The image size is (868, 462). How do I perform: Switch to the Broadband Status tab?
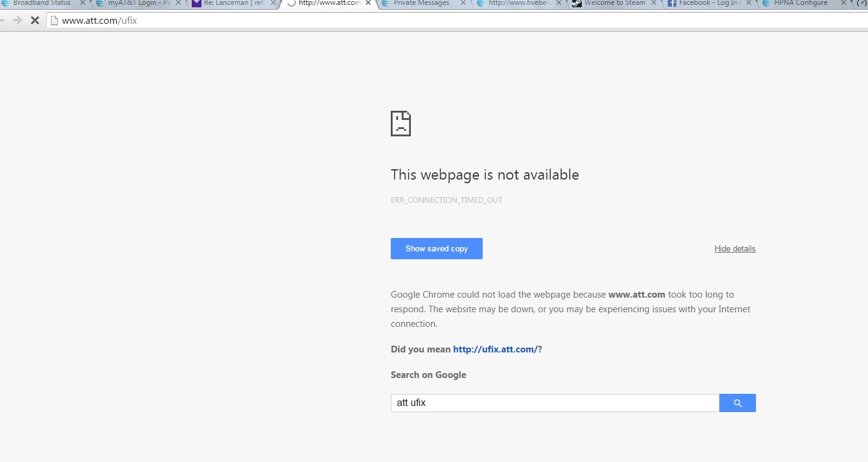41,3
